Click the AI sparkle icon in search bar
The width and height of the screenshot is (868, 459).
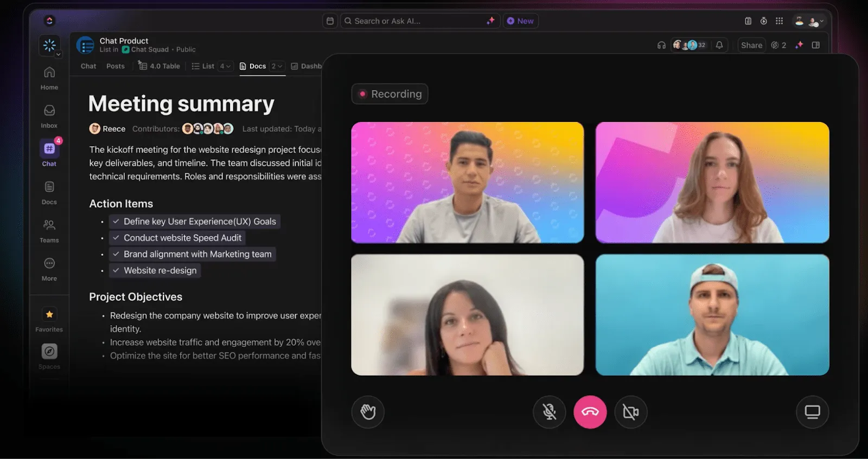click(490, 21)
